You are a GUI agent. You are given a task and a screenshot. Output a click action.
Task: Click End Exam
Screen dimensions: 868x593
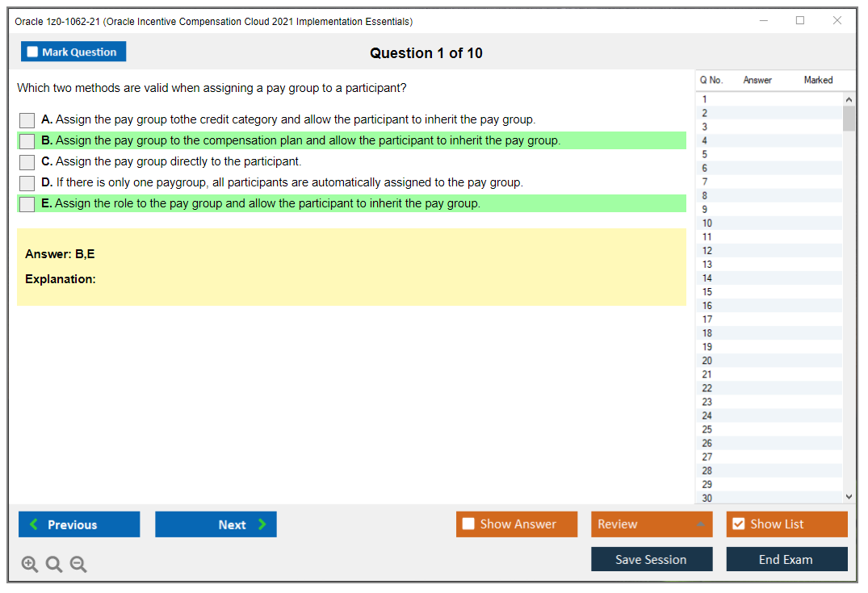point(786,558)
